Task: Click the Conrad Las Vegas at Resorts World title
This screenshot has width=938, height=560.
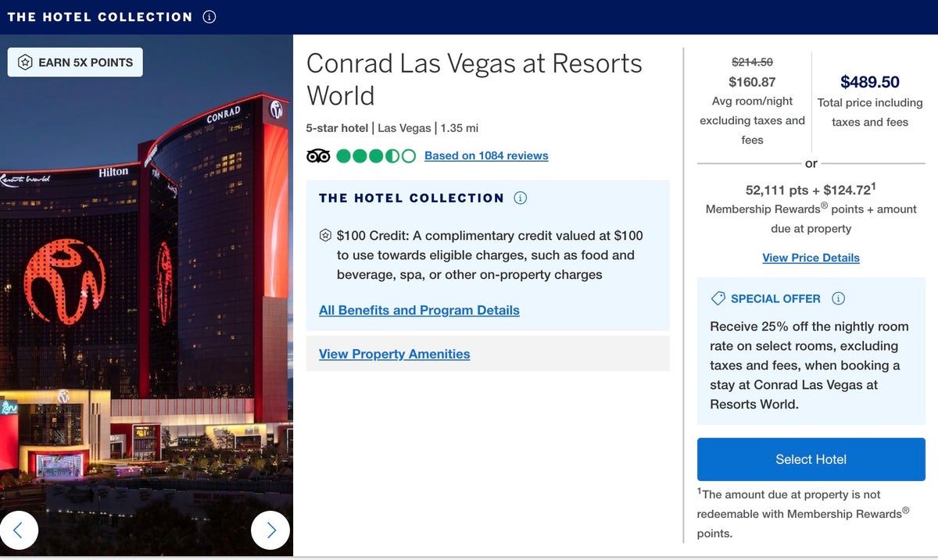Action: click(x=474, y=79)
